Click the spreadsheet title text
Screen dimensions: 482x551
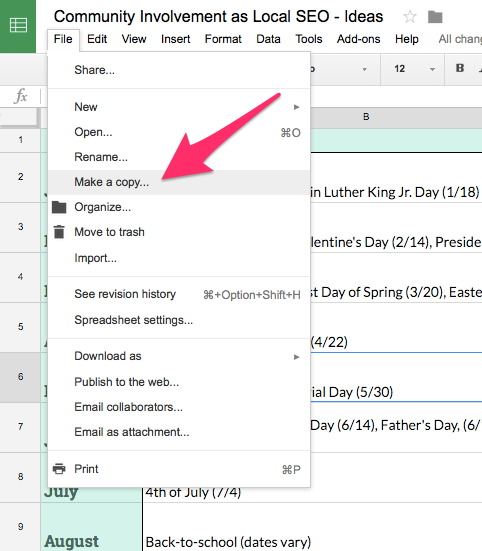[218, 17]
